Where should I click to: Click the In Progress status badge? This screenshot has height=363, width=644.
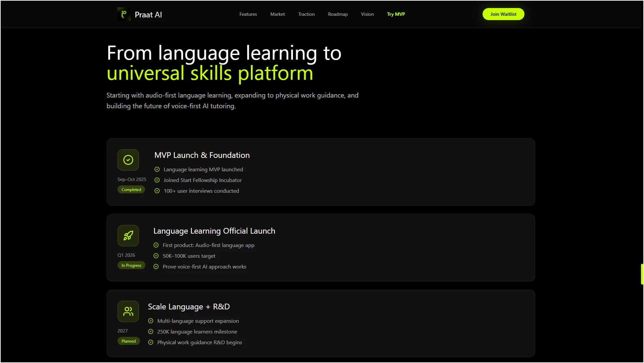(131, 265)
